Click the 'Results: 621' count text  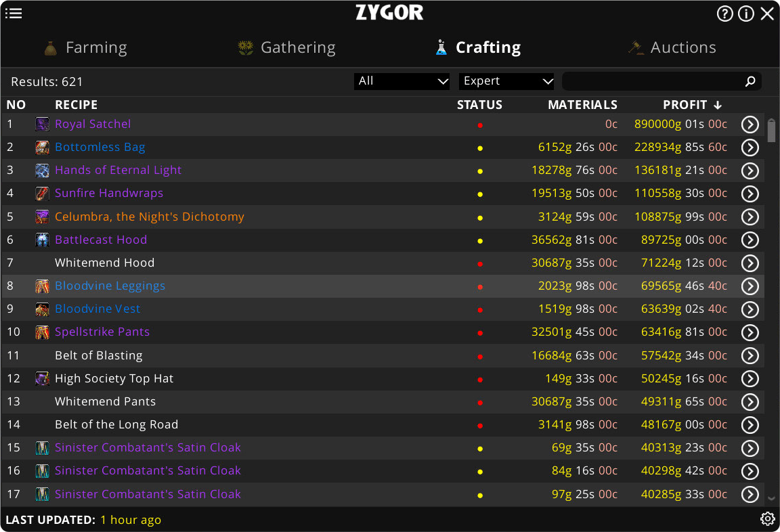point(47,81)
